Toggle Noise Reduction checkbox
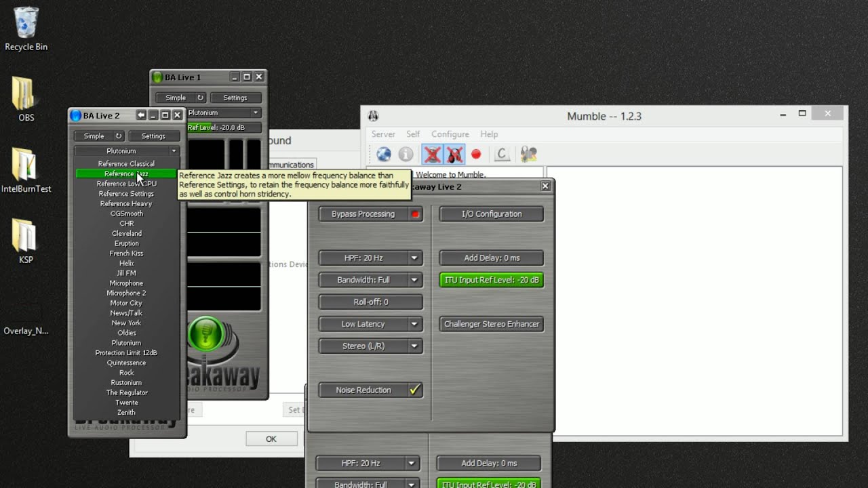The width and height of the screenshot is (868, 488). (x=371, y=390)
